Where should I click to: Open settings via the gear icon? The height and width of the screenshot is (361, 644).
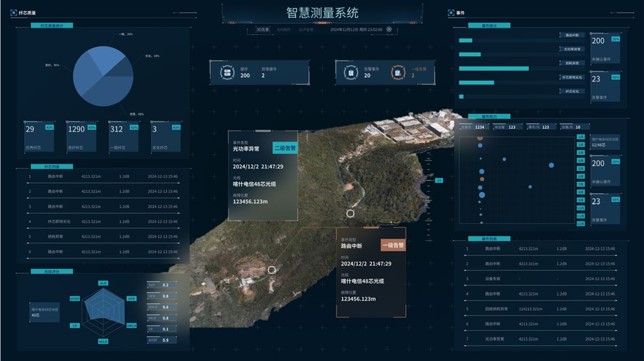click(389, 29)
